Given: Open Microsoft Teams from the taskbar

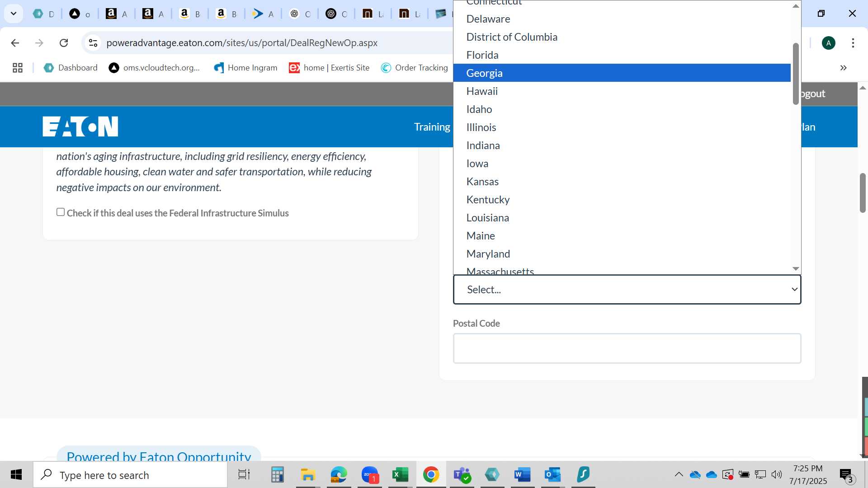Looking at the screenshot, I should 462,475.
